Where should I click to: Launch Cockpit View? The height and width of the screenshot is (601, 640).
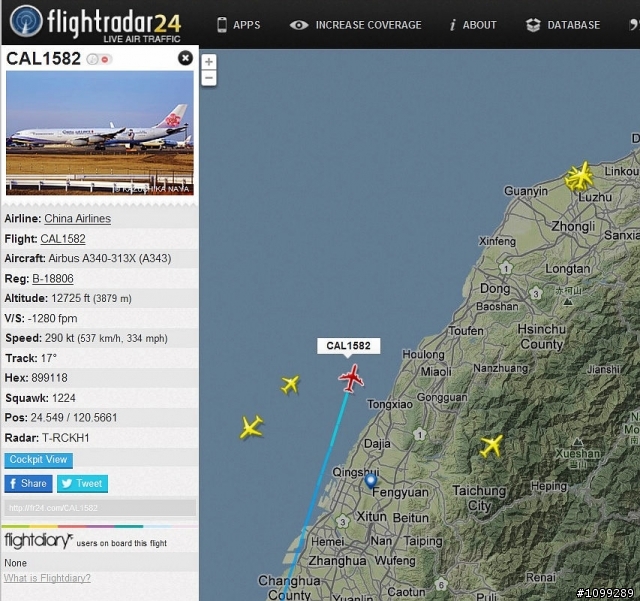click(39, 460)
